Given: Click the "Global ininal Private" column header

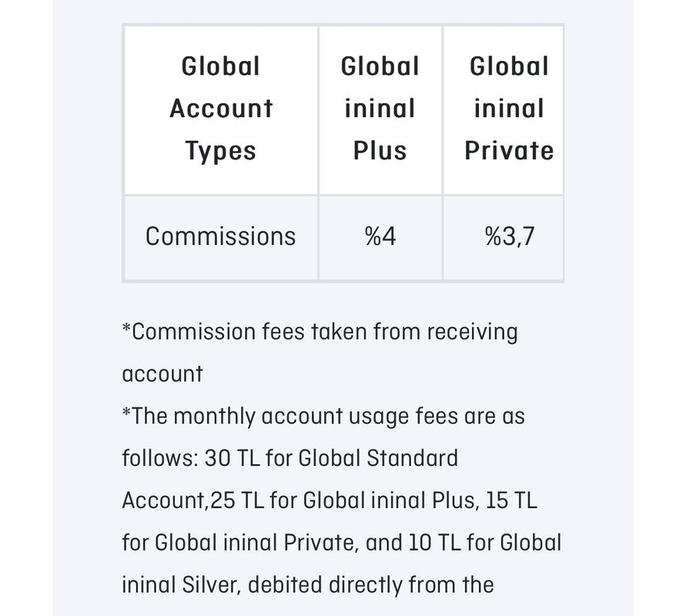Looking at the screenshot, I should [509, 109].
